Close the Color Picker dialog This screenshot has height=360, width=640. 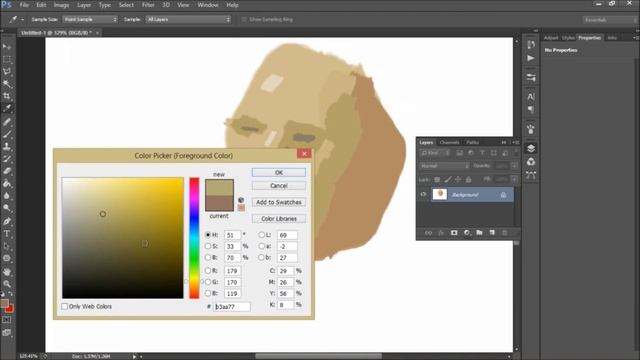tap(304, 153)
